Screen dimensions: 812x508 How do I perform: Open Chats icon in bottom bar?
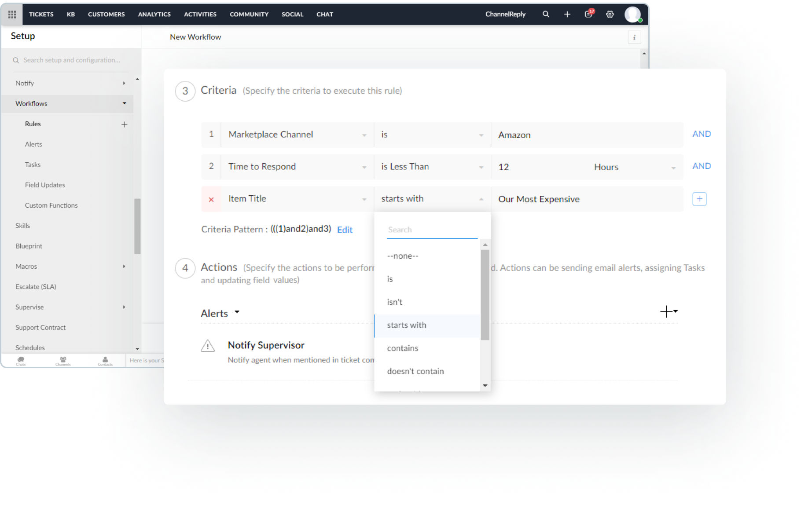[x=21, y=361]
